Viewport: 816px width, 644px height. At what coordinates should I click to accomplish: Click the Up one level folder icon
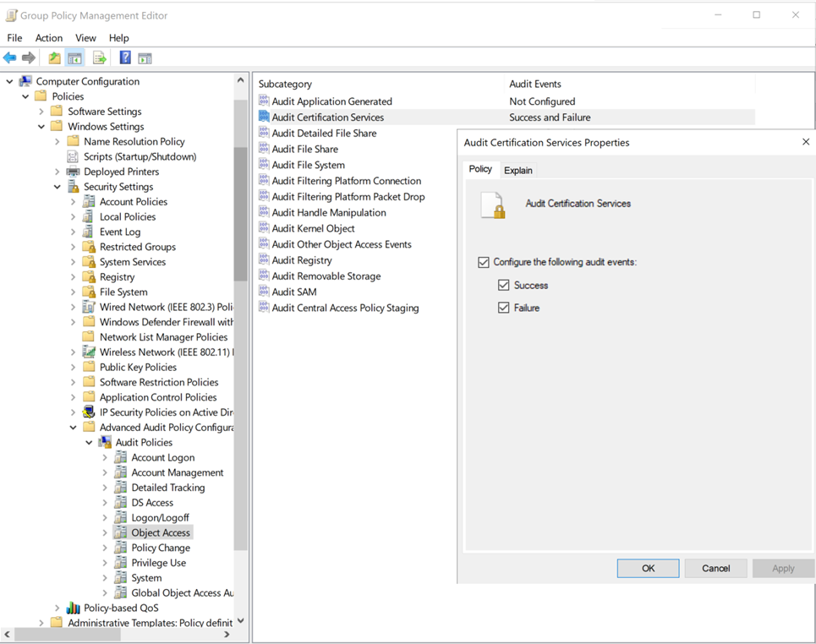(x=54, y=58)
